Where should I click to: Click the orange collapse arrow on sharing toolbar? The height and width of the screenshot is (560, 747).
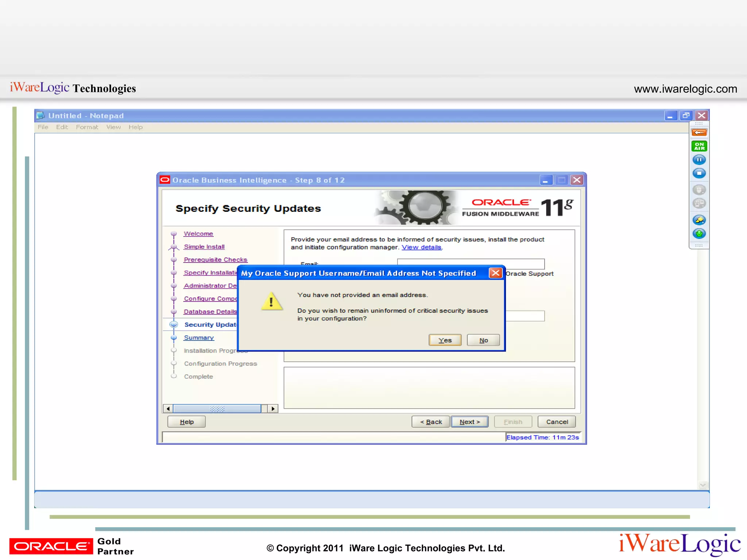(x=699, y=132)
